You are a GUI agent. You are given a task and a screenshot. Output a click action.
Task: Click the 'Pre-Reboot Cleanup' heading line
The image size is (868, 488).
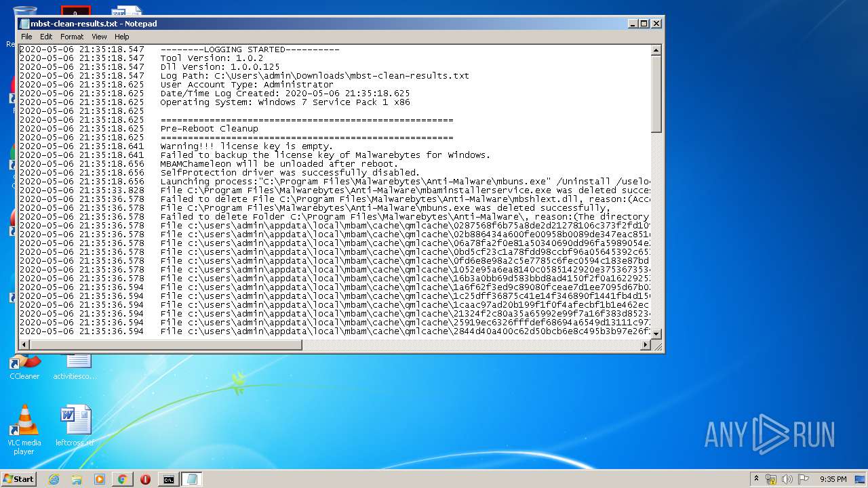[209, 129]
